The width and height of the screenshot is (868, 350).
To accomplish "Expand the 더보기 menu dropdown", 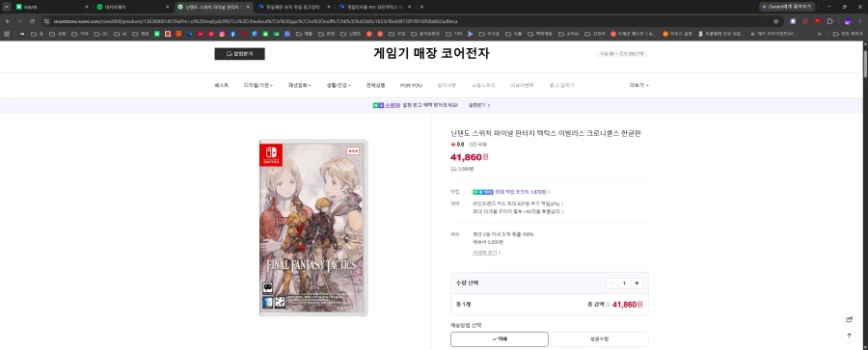I will pos(638,85).
